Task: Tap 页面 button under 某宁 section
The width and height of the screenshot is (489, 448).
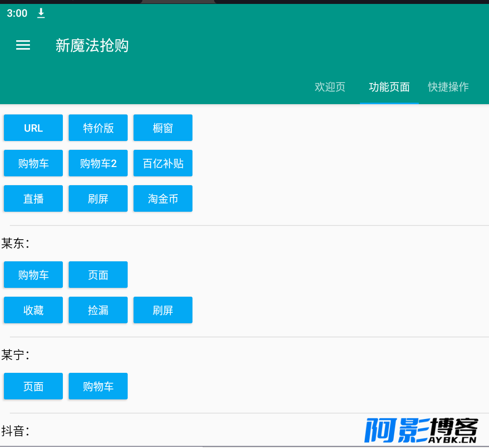Action: (33, 386)
